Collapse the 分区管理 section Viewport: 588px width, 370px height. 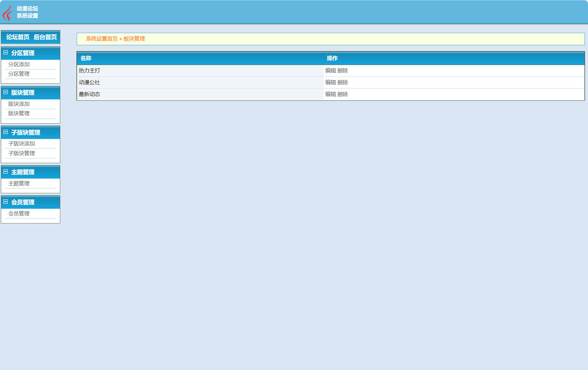6,53
